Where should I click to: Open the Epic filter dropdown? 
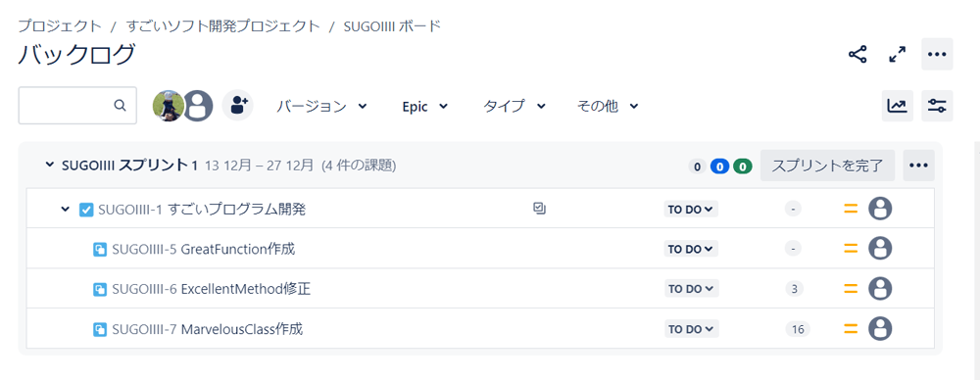point(425,106)
